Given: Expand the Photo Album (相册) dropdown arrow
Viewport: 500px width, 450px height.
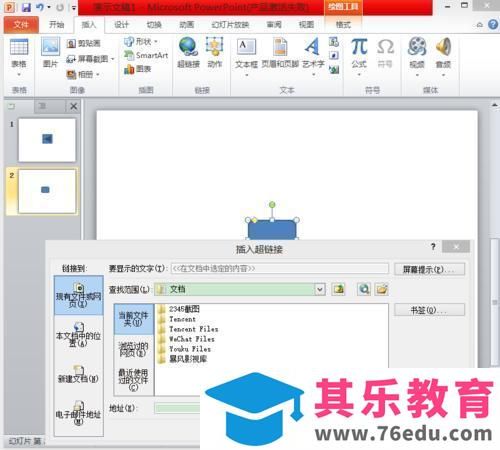Looking at the screenshot, I should (98, 75).
